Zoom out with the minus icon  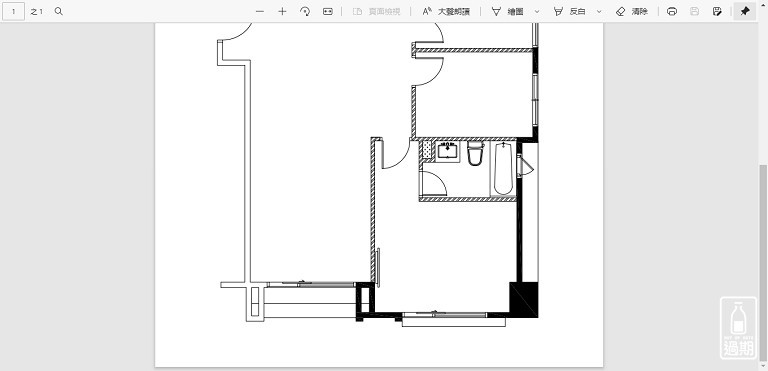(260, 11)
